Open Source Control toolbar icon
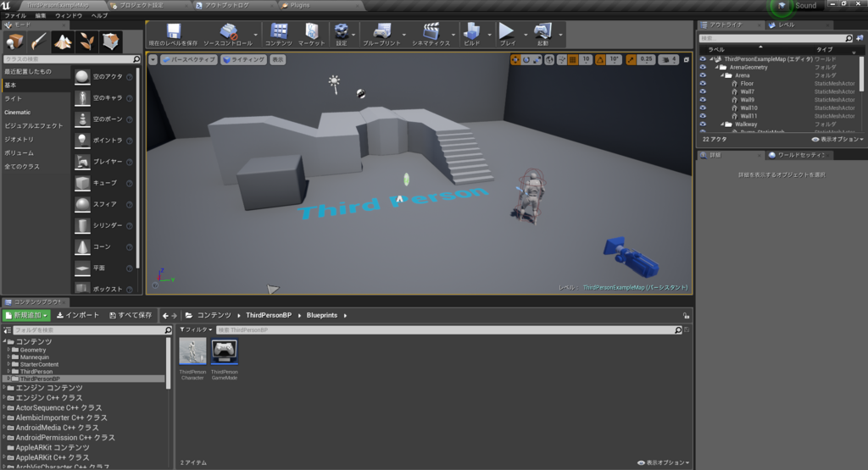The height and width of the screenshot is (470, 868). (228, 31)
